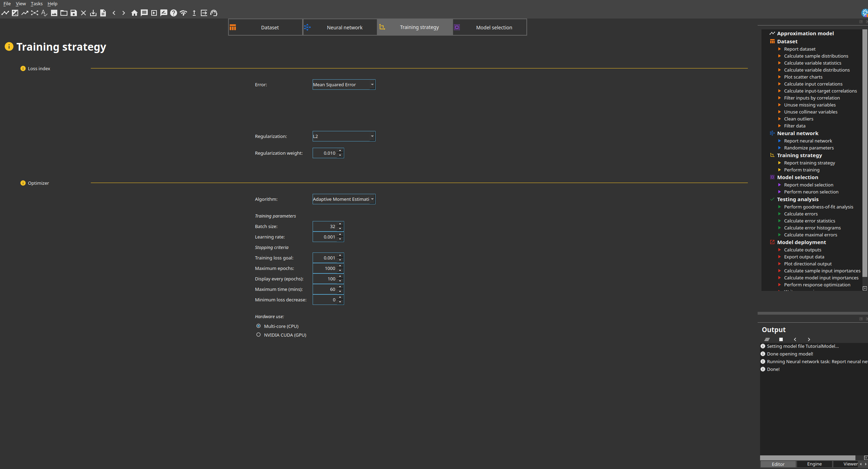Open a file with the folder icon
This screenshot has width=868, height=469.
pyautogui.click(x=64, y=13)
